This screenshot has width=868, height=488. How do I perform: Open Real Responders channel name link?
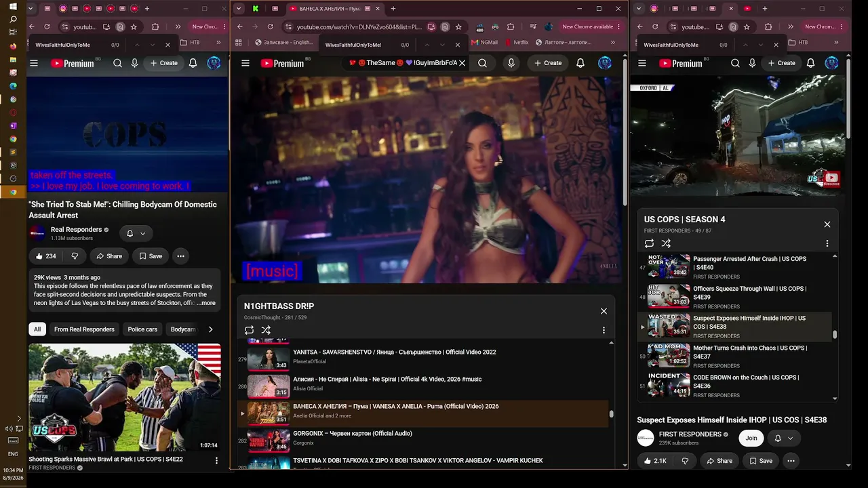[76, 230]
